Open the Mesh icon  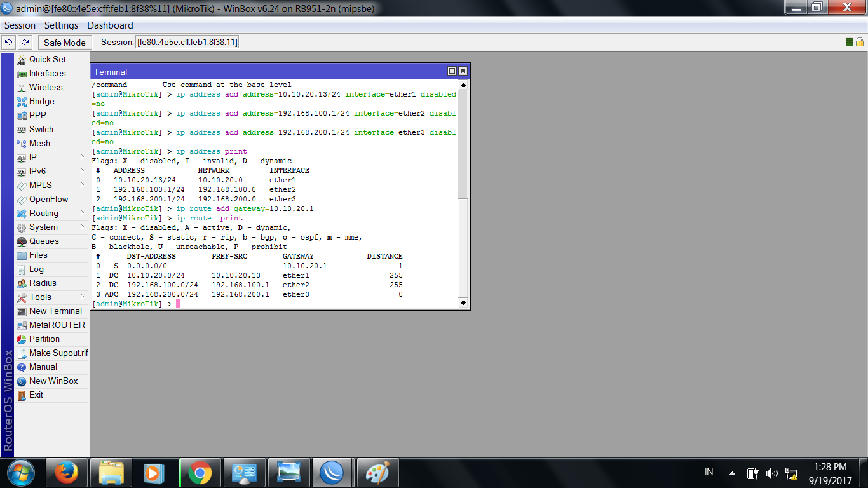[x=22, y=143]
